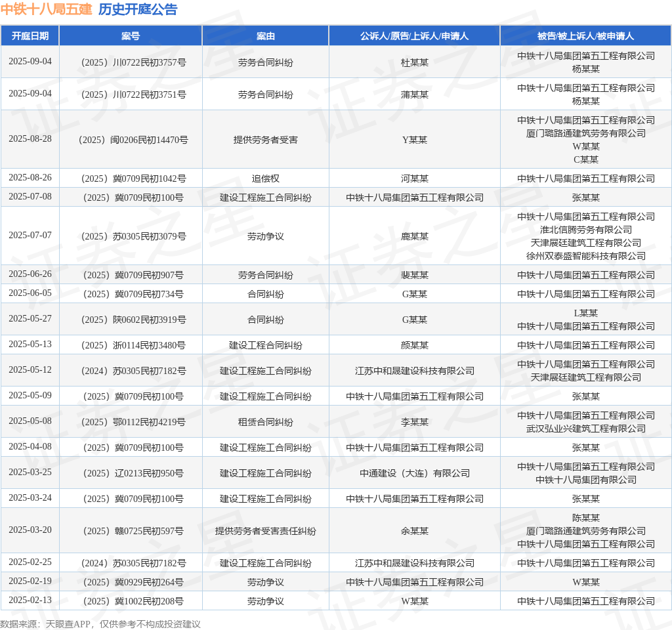
Task: Click the date 2025-03-24
Action: 30,498
